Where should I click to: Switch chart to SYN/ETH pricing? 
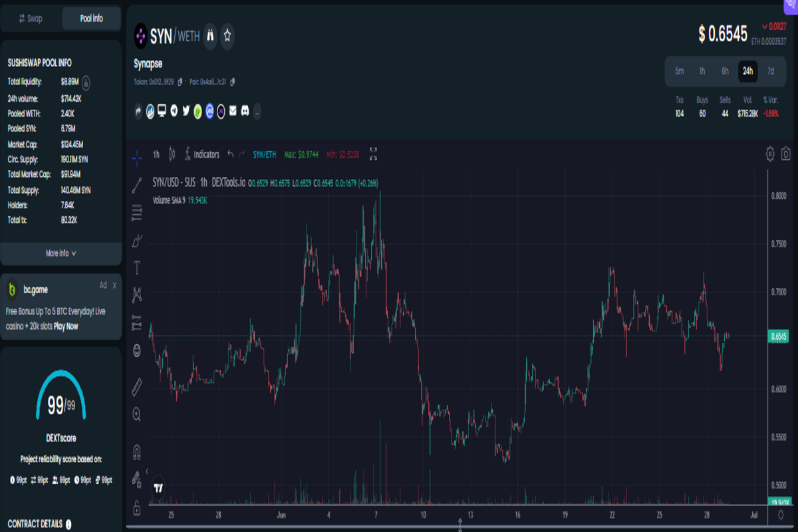(x=264, y=154)
